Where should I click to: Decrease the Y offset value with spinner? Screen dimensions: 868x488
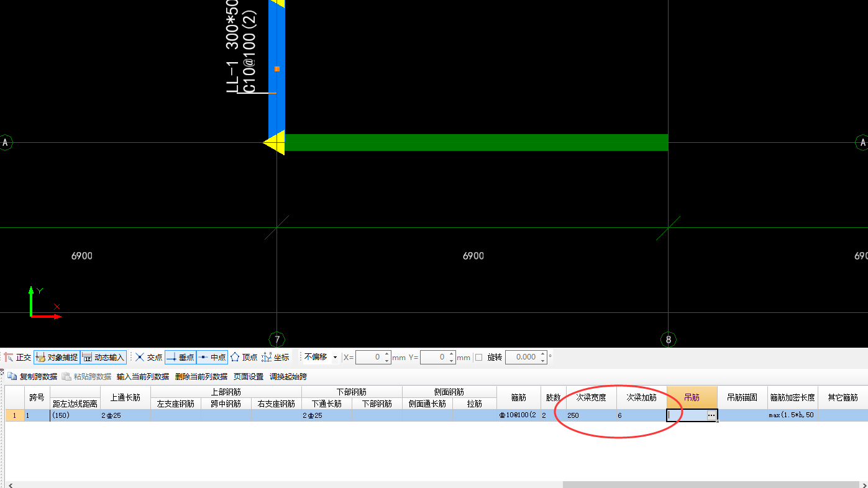452,361
